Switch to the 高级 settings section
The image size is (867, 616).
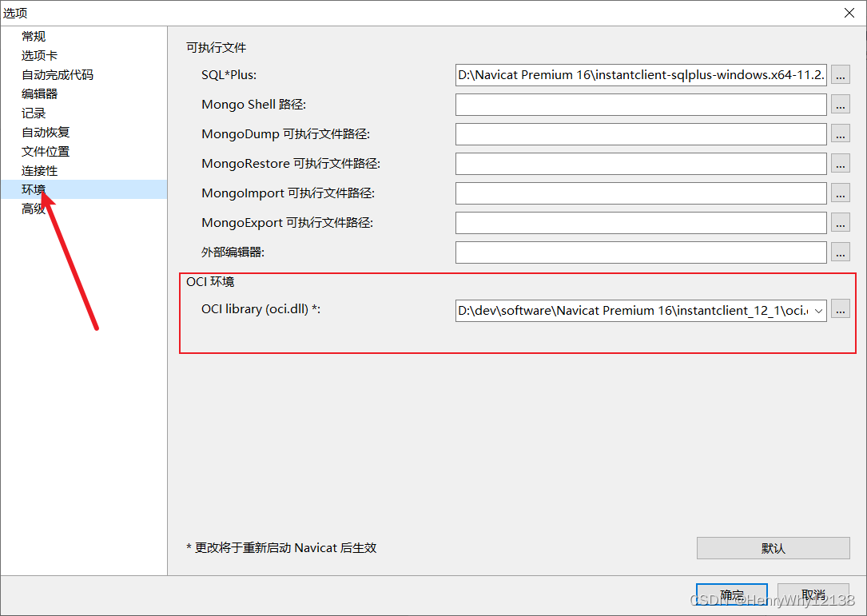pos(33,209)
